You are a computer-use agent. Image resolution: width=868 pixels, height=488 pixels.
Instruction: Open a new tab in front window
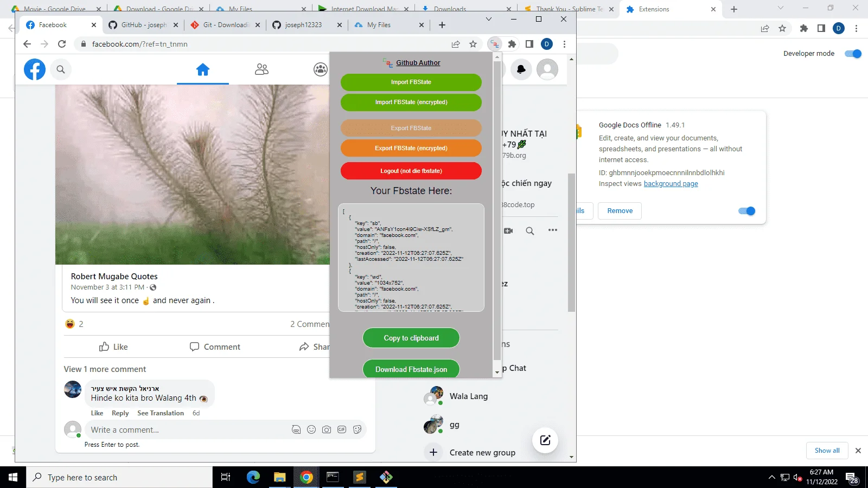click(442, 25)
